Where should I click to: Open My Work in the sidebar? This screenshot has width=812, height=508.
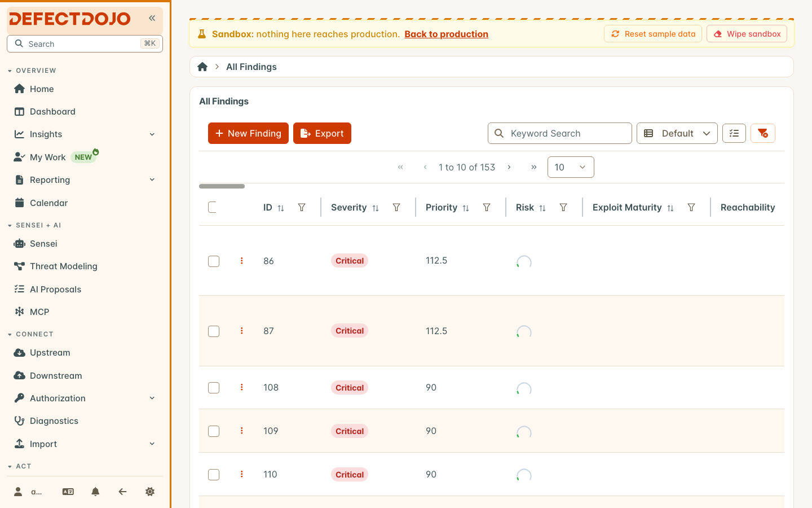tap(85, 157)
